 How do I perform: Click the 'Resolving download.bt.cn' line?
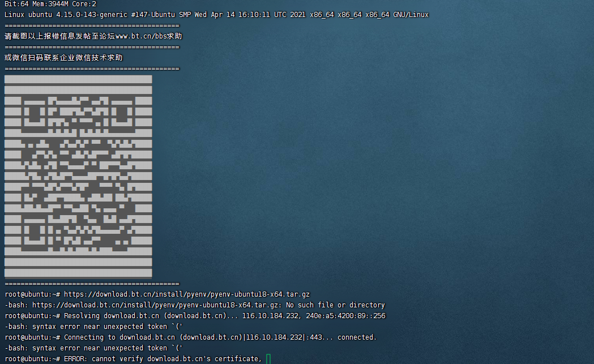pos(195,316)
